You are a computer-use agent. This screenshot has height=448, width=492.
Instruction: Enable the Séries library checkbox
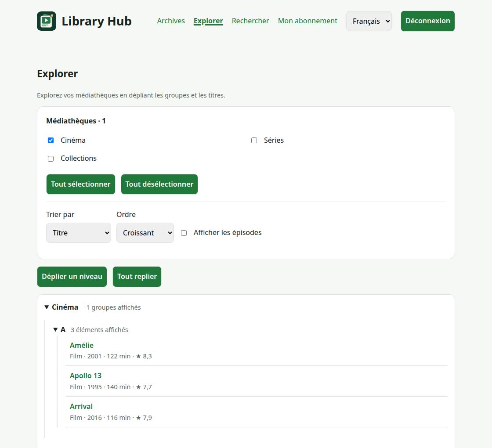pyautogui.click(x=254, y=140)
